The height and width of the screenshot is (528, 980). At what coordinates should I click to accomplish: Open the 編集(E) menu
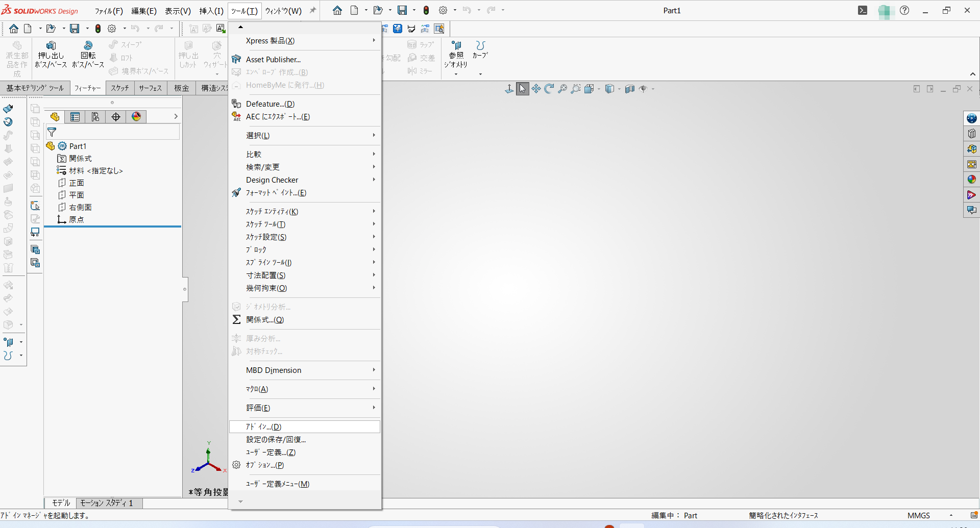coord(144,11)
